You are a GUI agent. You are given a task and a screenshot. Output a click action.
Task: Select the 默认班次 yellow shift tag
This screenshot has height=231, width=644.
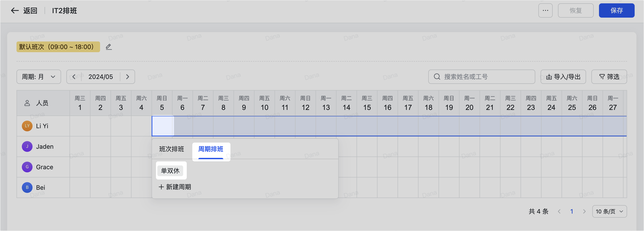[58, 47]
